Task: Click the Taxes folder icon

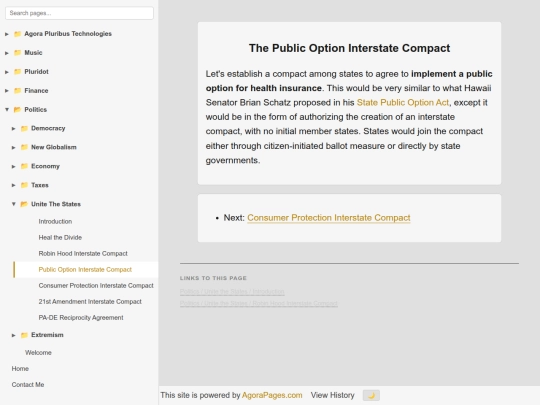Action: point(24,185)
